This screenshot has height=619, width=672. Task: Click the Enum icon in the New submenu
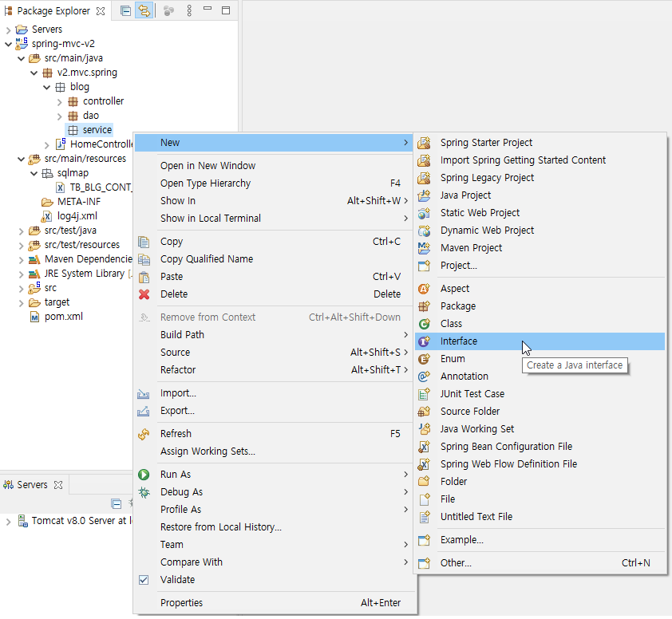point(424,359)
